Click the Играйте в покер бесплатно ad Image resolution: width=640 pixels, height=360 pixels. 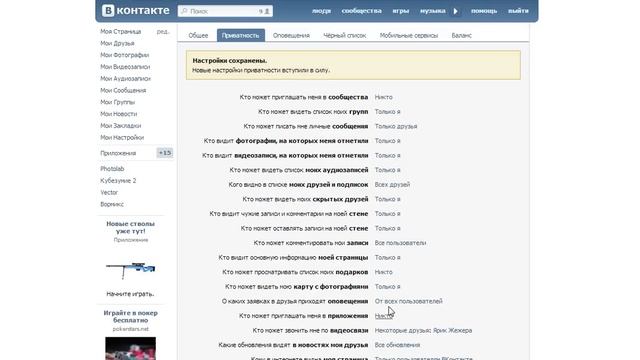[131, 317]
